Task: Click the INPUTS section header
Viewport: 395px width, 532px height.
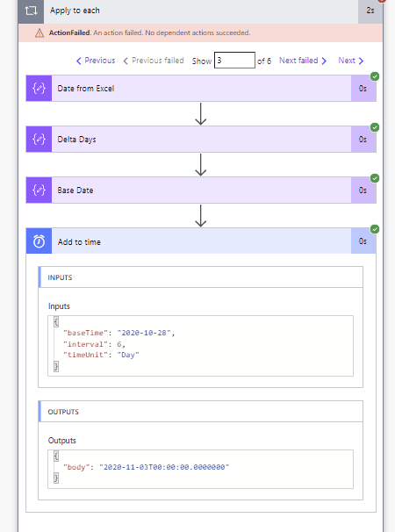Action: click(x=200, y=277)
